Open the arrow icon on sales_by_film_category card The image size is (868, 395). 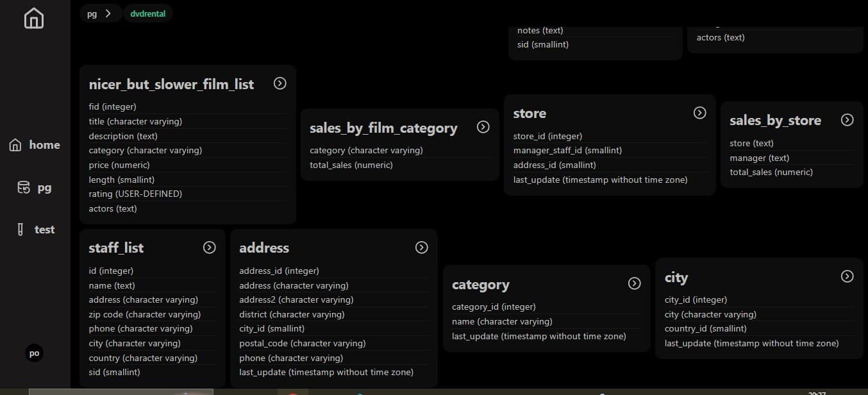pos(483,127)
